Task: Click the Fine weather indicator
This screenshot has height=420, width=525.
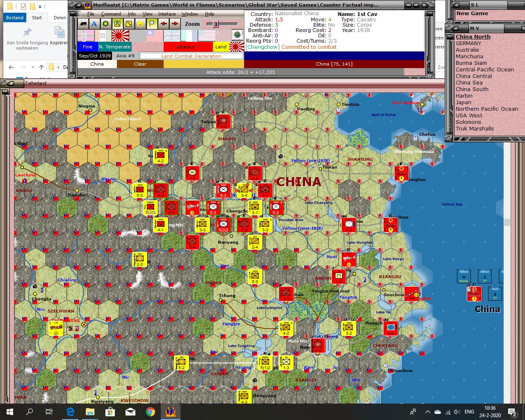Action: coord(88,47)
